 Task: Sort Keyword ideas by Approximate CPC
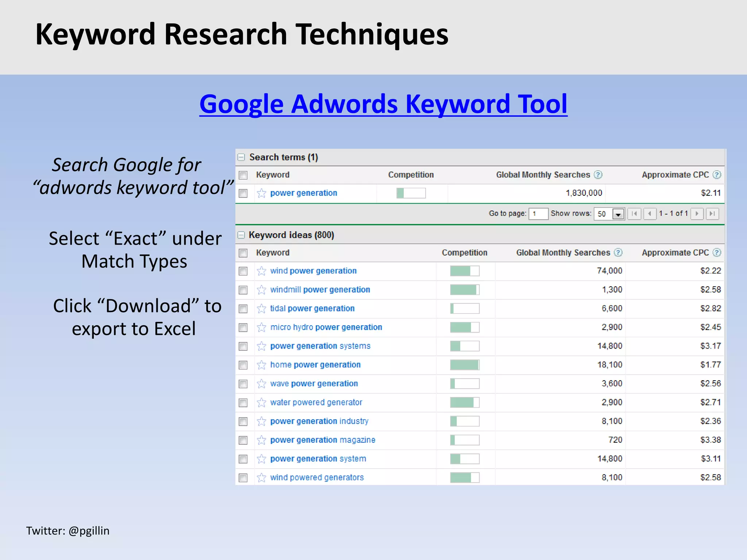pos(675,253)
